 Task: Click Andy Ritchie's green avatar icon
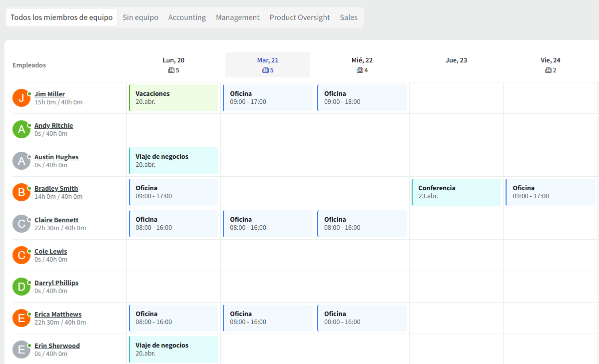point(21,129)
